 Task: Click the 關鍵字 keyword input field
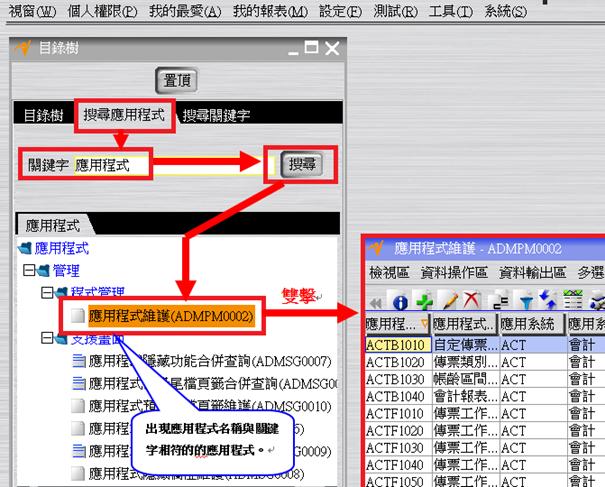pyautogui.click(x=160, y=164)
